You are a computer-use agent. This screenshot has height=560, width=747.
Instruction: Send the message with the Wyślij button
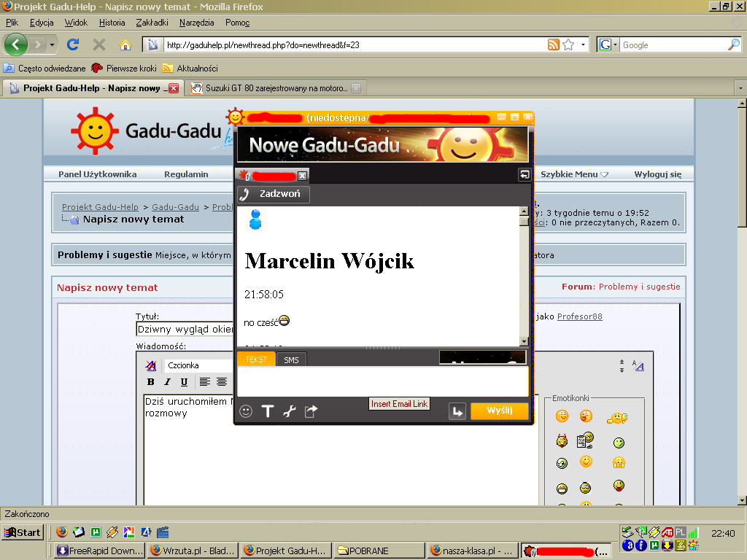point(499,411)
